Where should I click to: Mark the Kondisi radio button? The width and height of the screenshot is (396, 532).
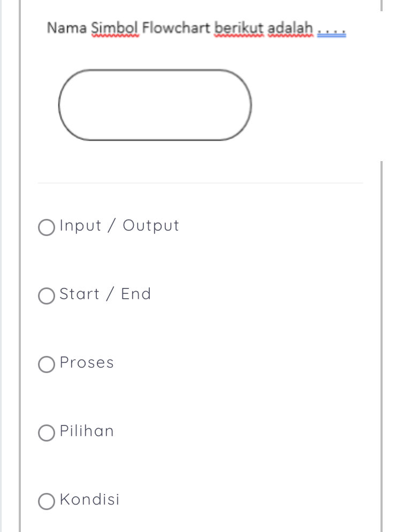pos(47,501)
